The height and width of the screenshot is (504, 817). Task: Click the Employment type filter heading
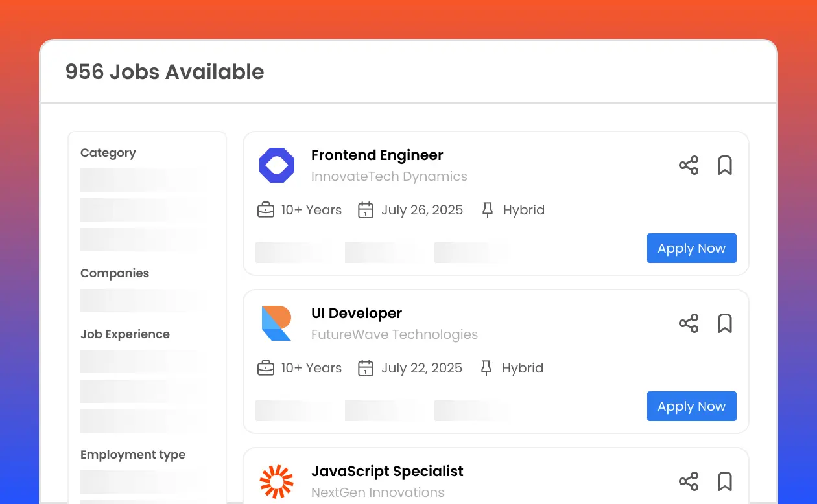[x=133, y=455]
